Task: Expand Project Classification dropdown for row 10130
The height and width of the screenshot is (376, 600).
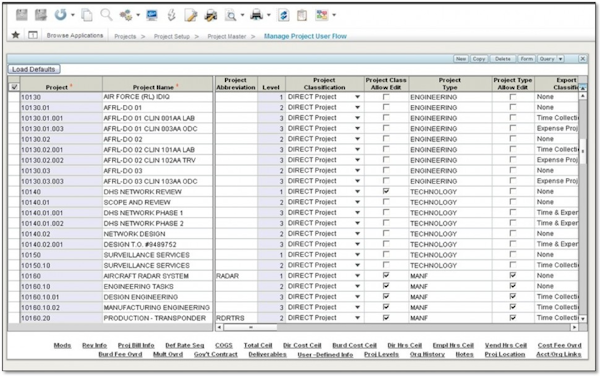Action: (x=357, y=97)
